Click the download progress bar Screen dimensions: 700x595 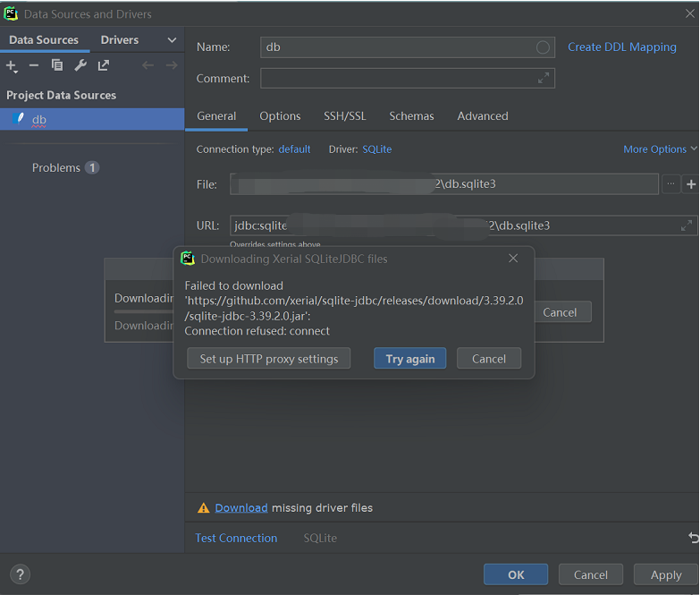(144, 311)
